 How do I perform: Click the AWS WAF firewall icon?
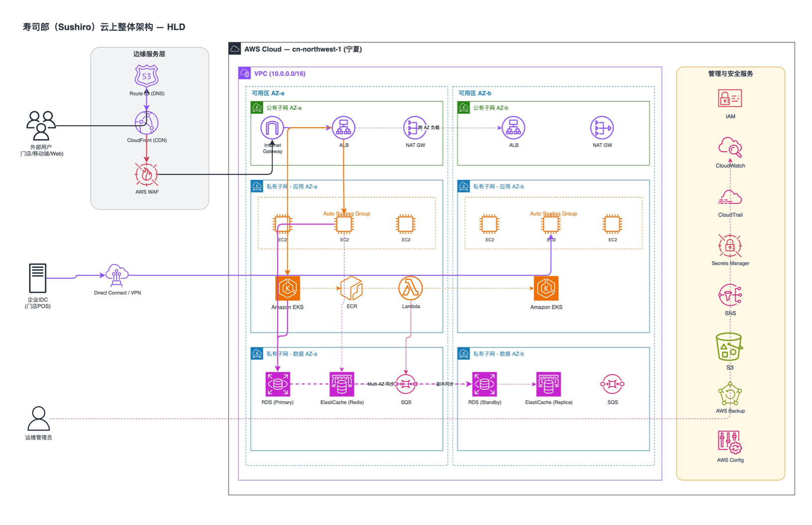coord(146,175)
